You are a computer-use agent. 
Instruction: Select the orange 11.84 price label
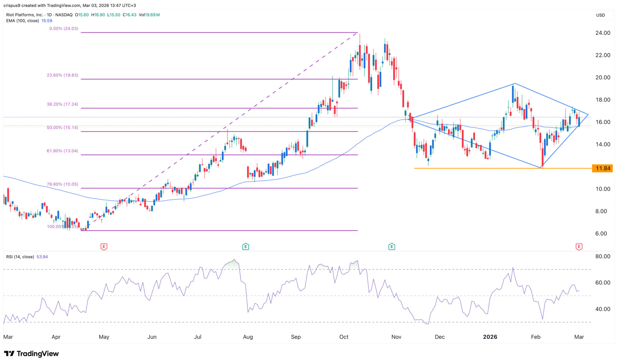click(603, 168)
